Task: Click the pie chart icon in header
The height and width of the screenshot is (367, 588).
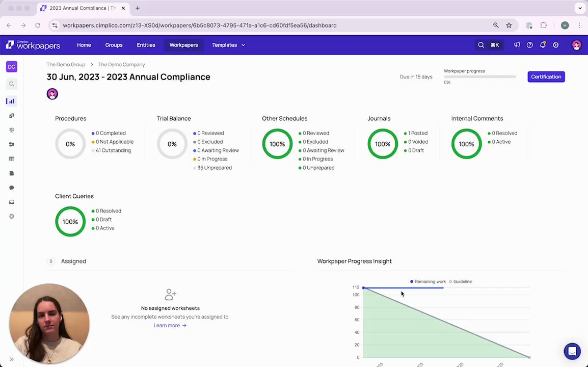Action: tap(556, 45)
